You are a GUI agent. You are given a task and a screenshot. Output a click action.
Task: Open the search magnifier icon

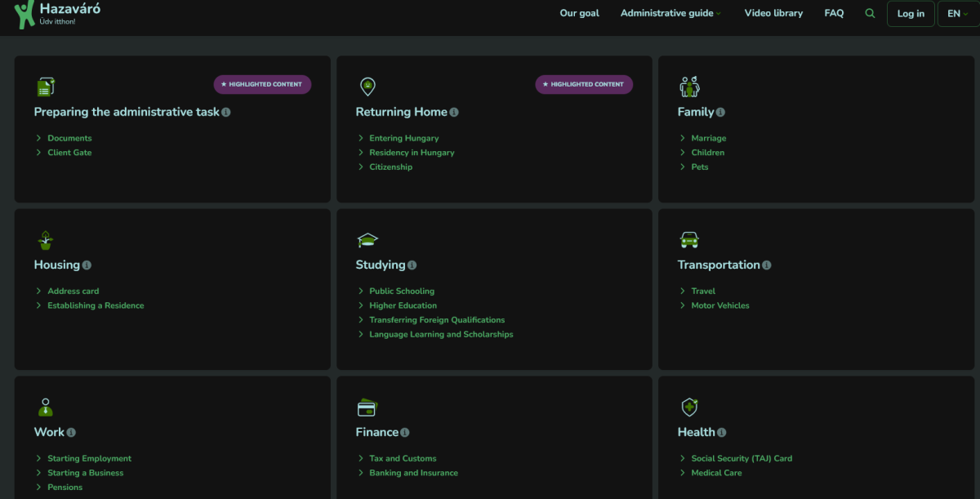point(870,14)
